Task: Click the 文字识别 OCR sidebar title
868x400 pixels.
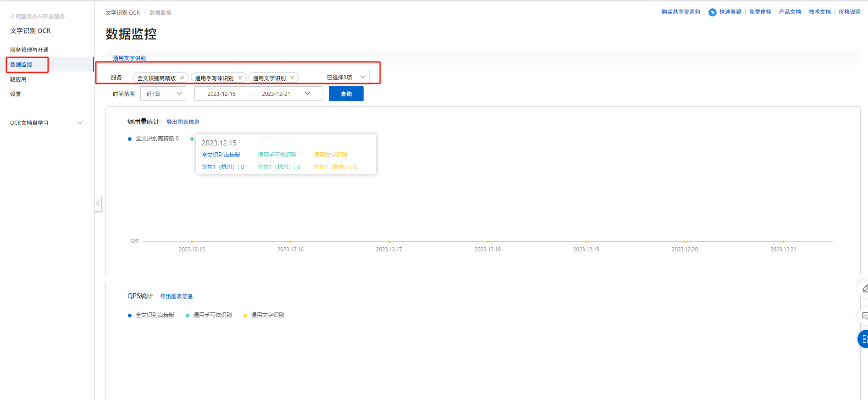Action: [30, 31]
